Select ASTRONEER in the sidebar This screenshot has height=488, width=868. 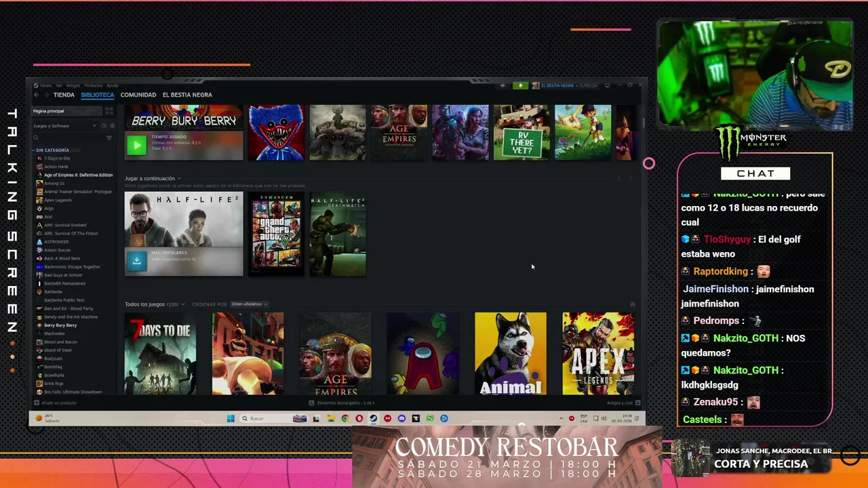tap(56, 241)
